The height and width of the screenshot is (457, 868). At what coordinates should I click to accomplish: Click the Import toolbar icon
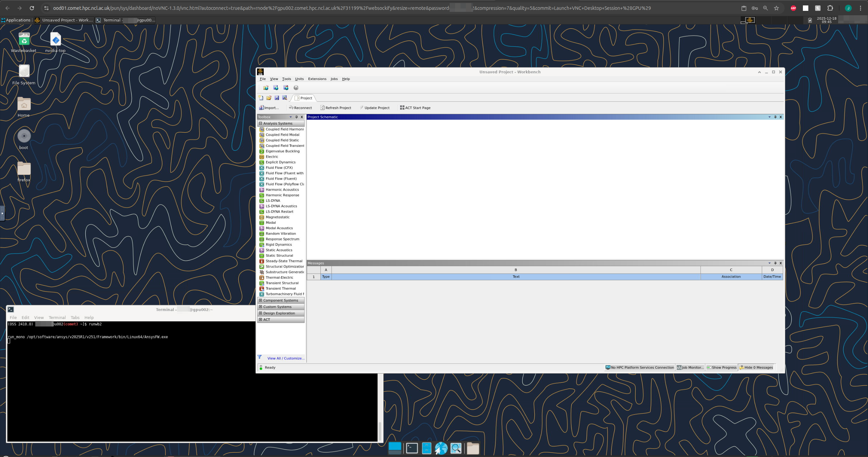coord(261,108)
